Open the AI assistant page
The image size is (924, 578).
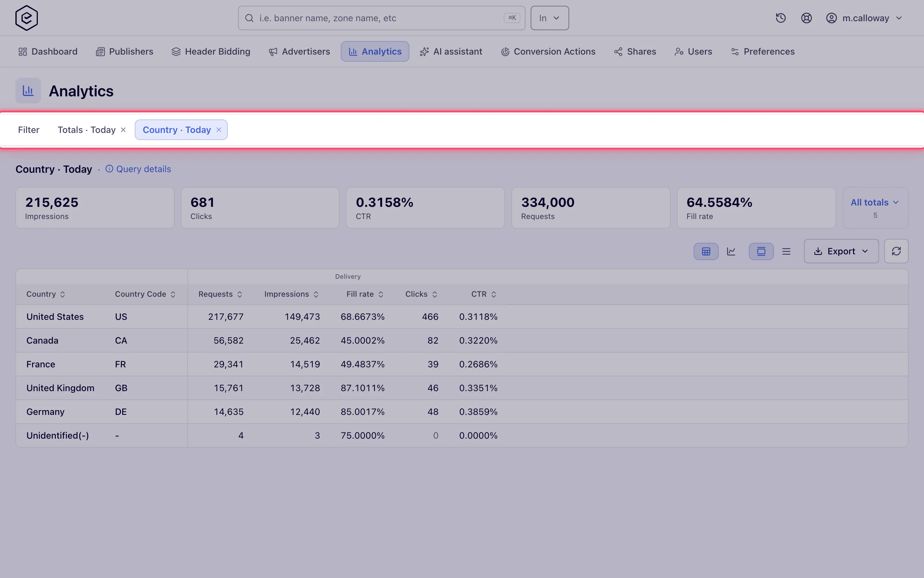pyautogui.click(x=451, y=52)
